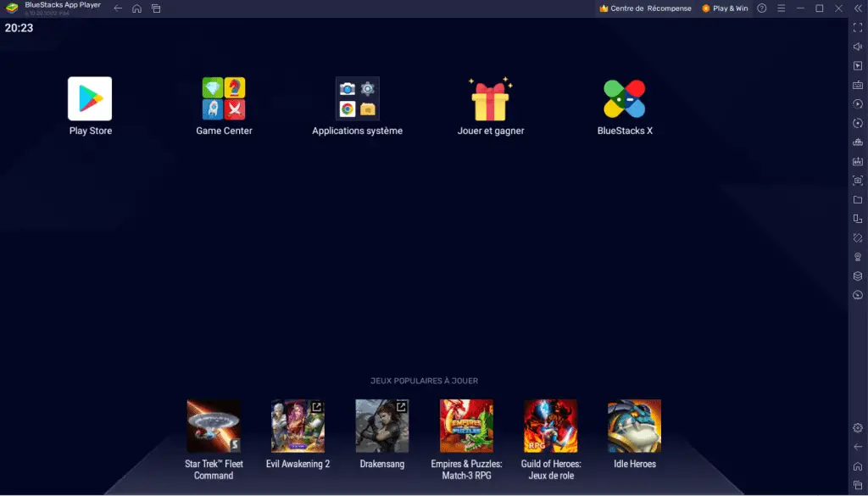Launch Empires & Puzzles: Match-3 RPG
Image resolution: width=868 pixels, height=496 pixels.
466,426
